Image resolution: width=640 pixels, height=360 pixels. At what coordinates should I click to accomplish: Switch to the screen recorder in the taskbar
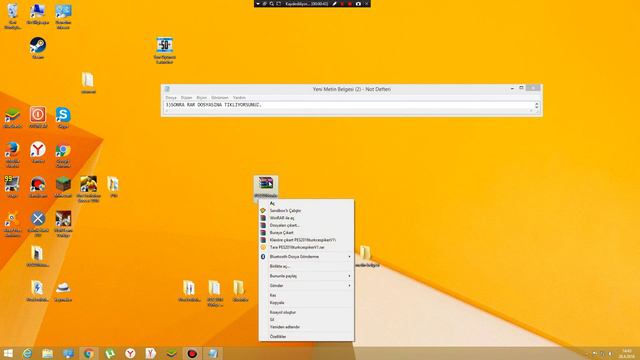192,353
